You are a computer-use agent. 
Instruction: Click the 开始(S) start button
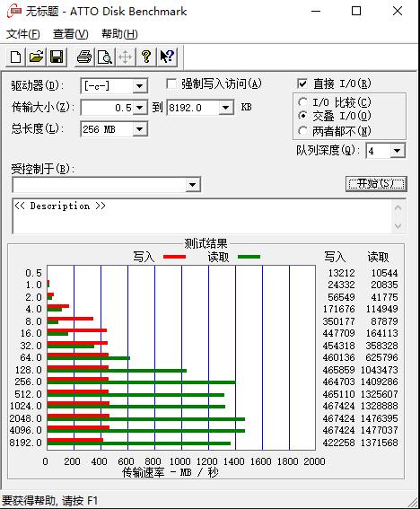376,184
